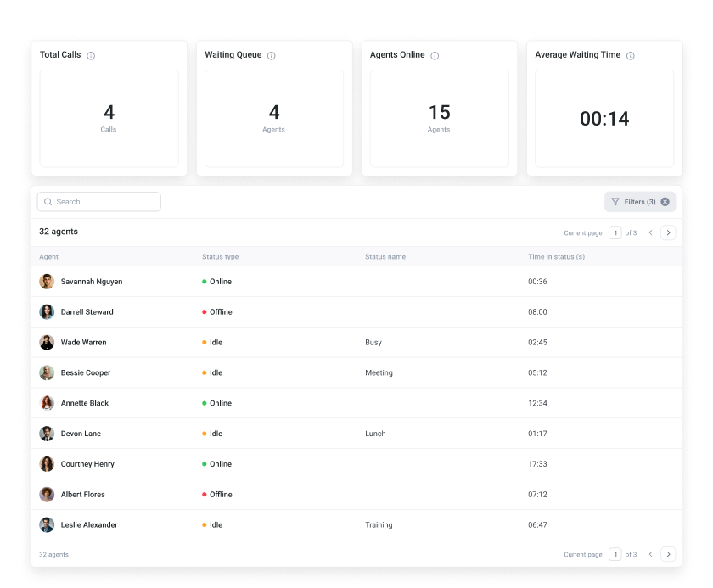713x588 pixels.
Task: Advance to next page using the top chevron
Action: tap(668, 232)
